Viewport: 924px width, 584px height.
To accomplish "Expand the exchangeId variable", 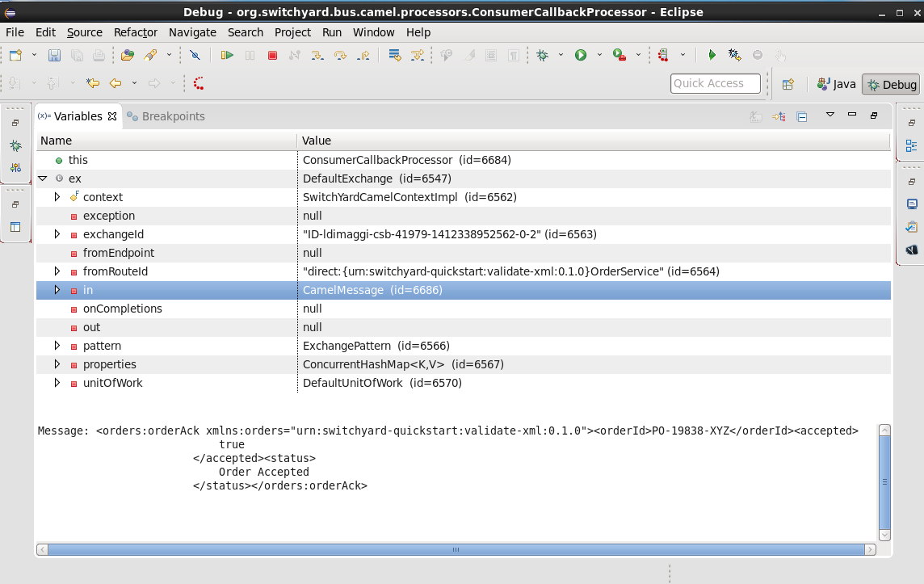I will point(57,234).
